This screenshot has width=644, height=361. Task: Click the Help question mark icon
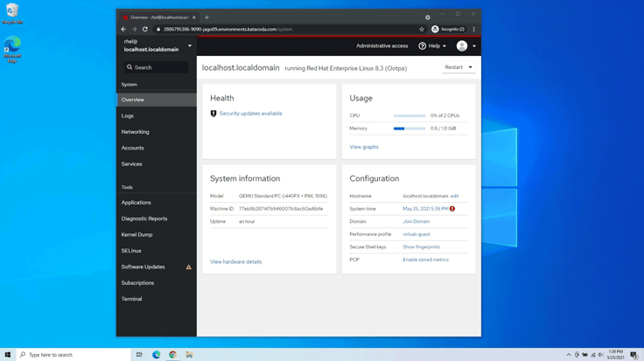coord(422,46)
